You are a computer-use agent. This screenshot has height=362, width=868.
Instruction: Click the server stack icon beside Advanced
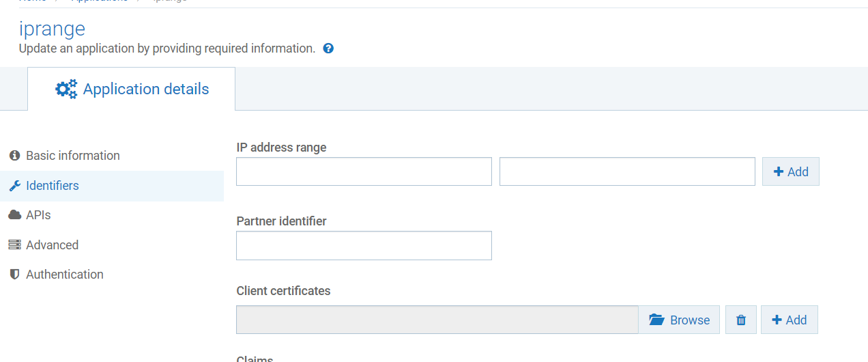[14, 245]
